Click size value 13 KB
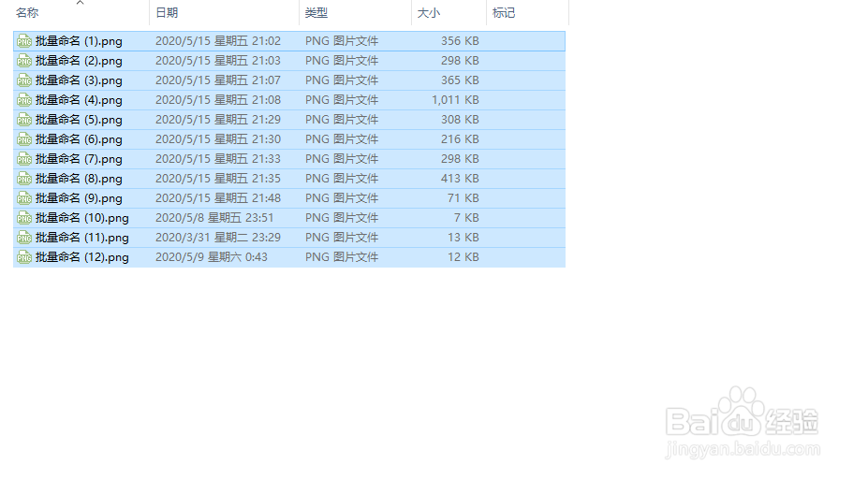The height and width of the screenshot is (479, 868). [x=463, y=238]
